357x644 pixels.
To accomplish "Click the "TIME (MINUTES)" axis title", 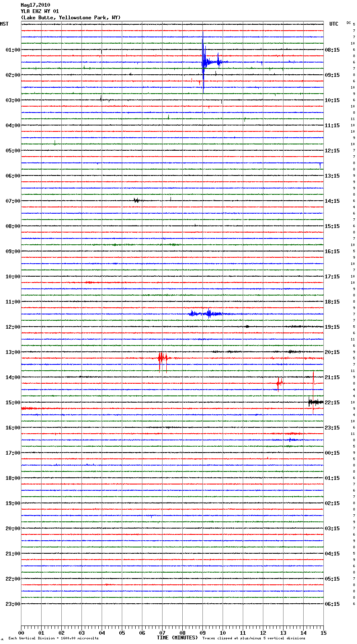I will point(177,638).
